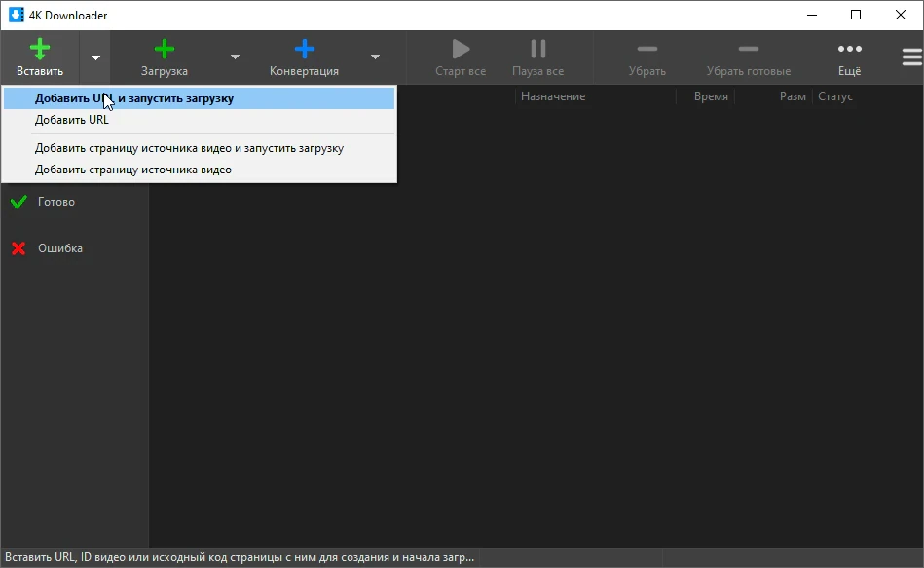Start all downloads with Старт все
Screen dimensions: 924x568
(x=461, y=57)
